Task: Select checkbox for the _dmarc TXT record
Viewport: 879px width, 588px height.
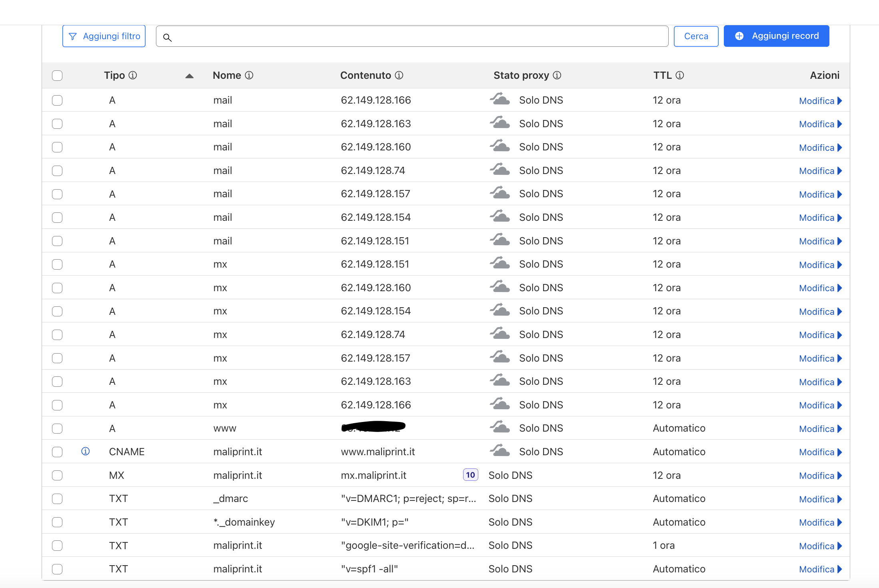Action: coord(57,499)
